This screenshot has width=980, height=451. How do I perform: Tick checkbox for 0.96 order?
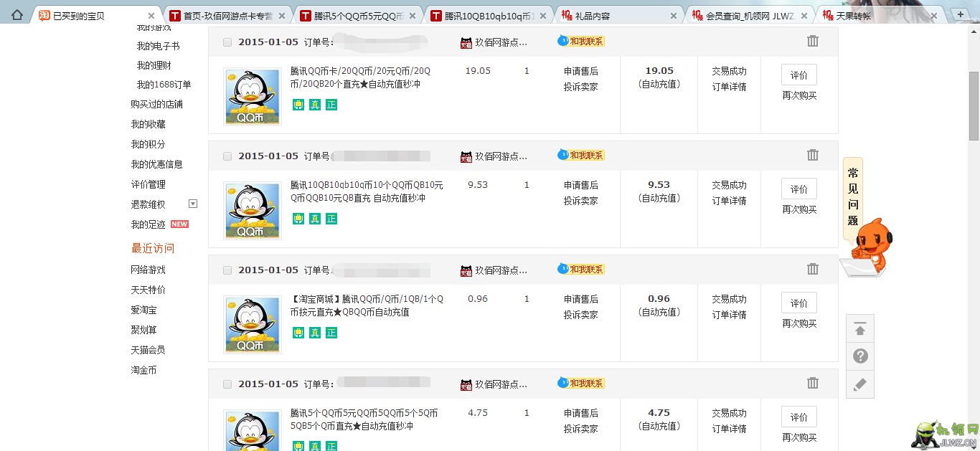pyautogui.click(x=227, y=270)
